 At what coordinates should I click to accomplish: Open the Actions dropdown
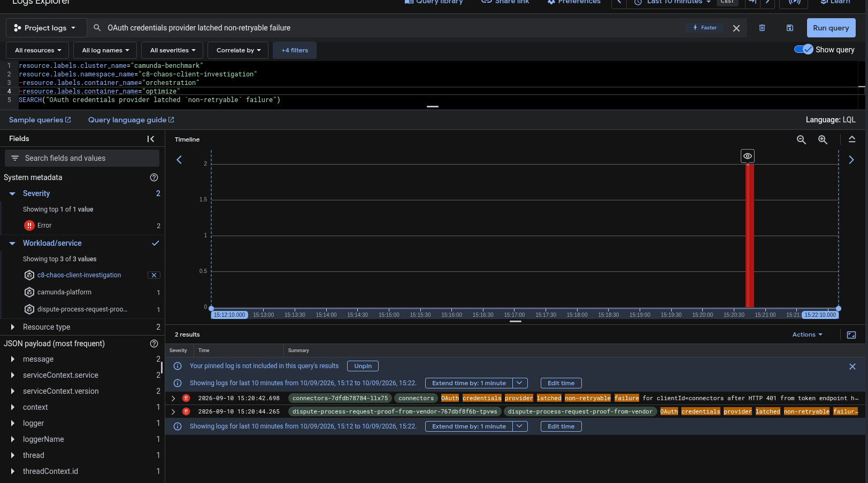(807, 334)
